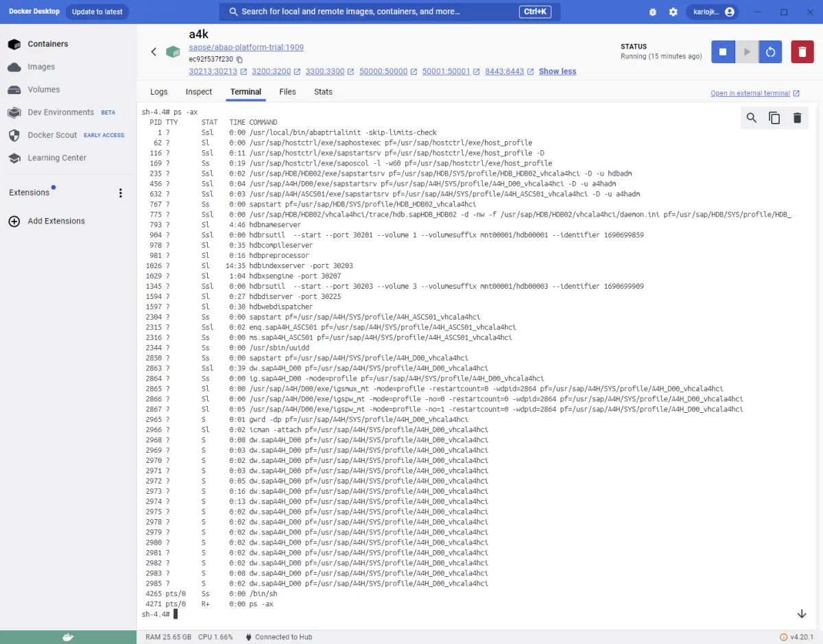Click the Ctrl+K shortcut badge
This screenshot has height=644, width=823.
coord(534,12)
